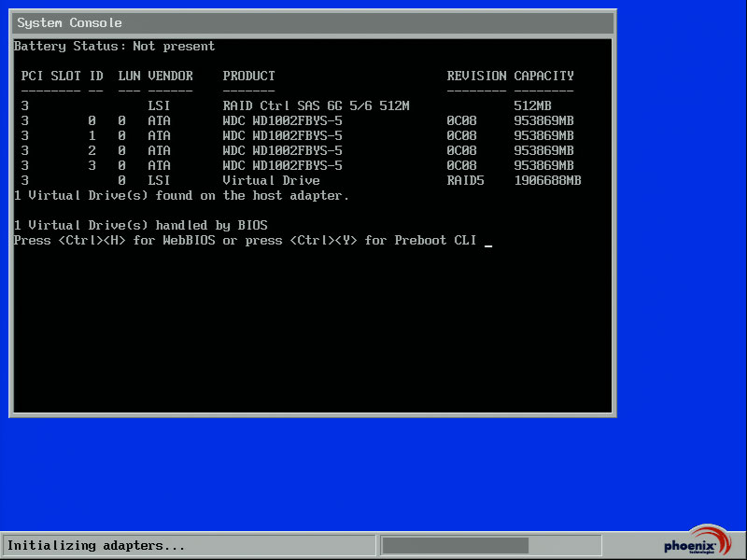Click the boot progress bar
Screen dimensions: 747x560
(x=491, y=546)
